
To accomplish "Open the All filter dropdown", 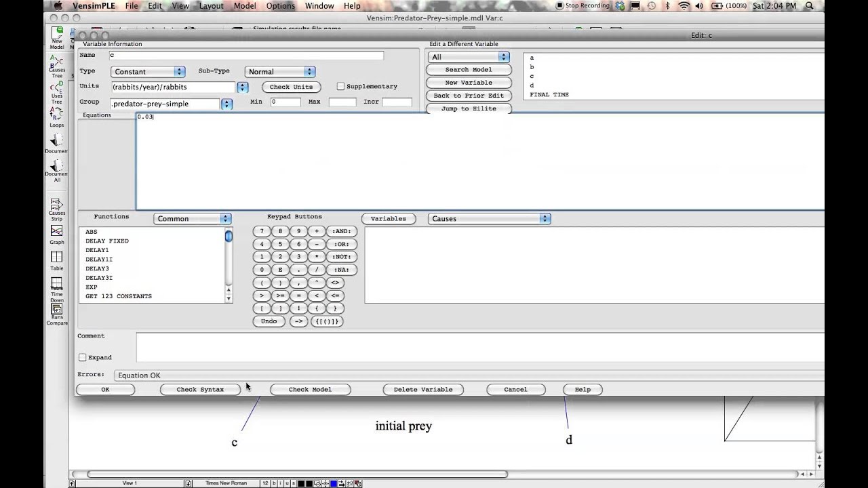I will [x=468, y=57].
